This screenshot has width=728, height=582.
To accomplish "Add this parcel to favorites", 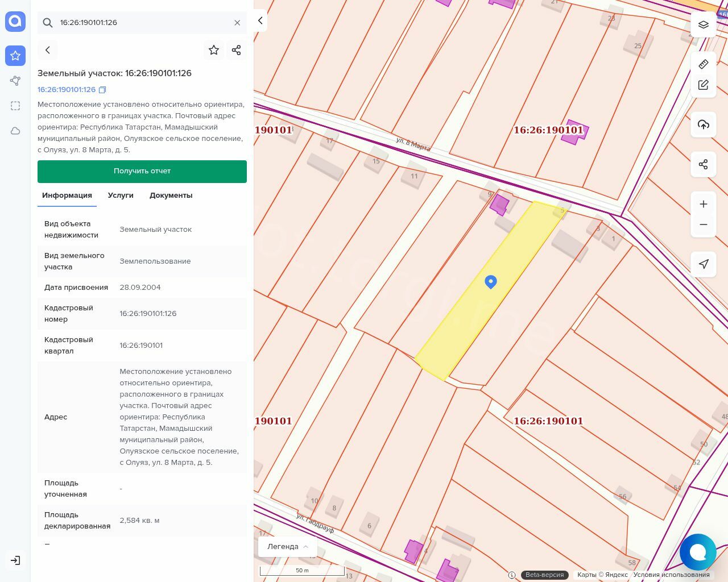I will point(214,50).
